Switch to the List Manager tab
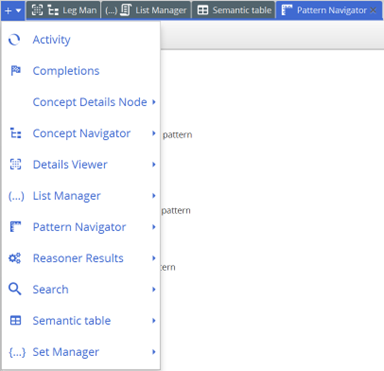Screen dimensions: 384x371 146,10
